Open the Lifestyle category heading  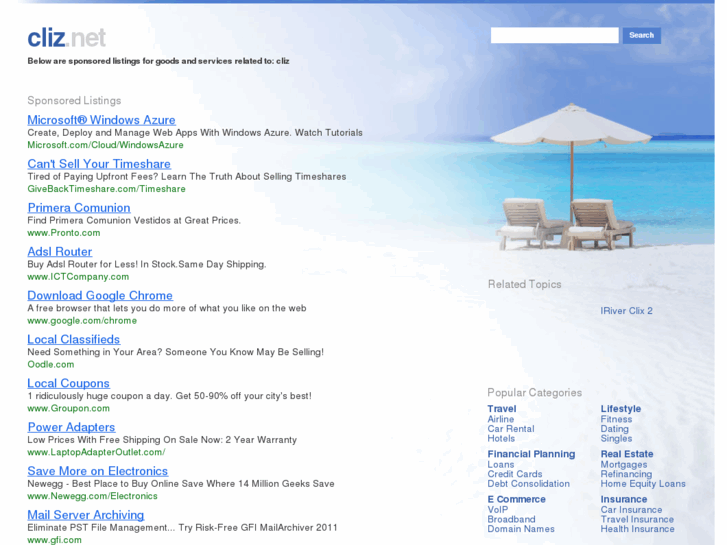point(621,409)
